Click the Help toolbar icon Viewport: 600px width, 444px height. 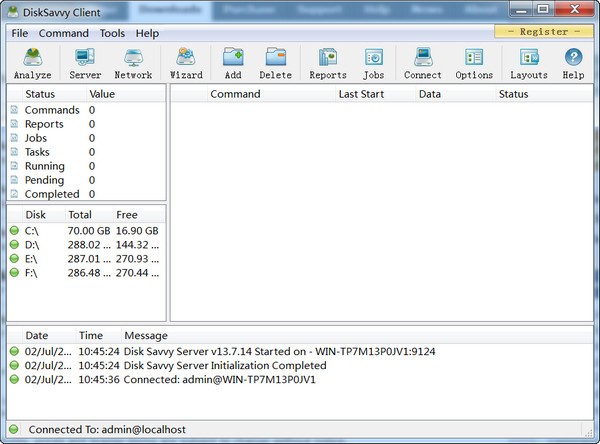573,63
